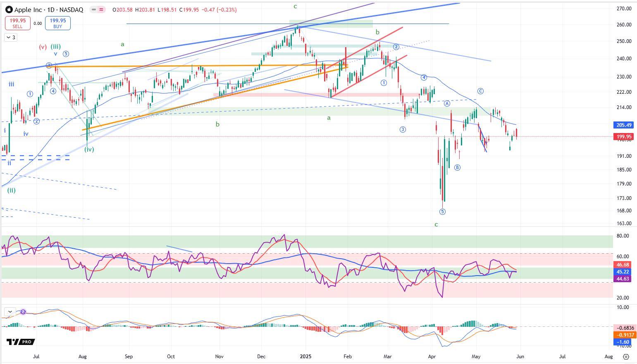Screen dimensions: 637x364
Task: Click the -0.9137 MACD signal label
Action: (x=624, y=335)
